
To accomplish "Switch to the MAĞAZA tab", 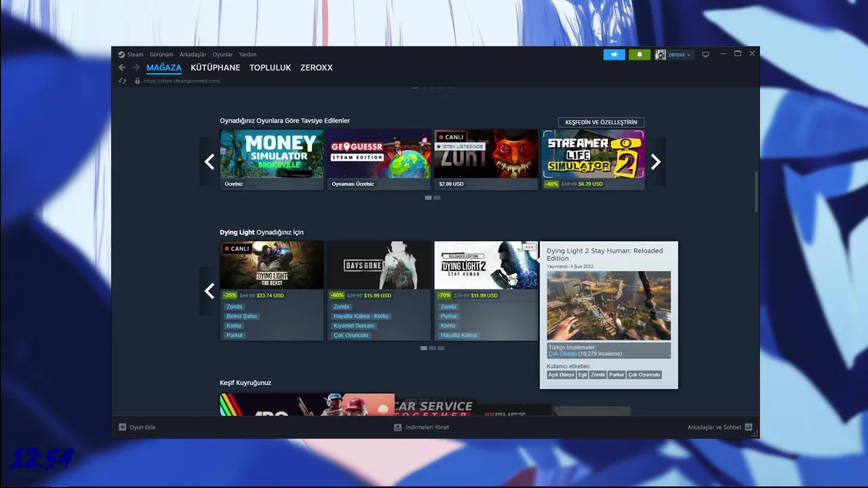I will (x=164, y=68).
